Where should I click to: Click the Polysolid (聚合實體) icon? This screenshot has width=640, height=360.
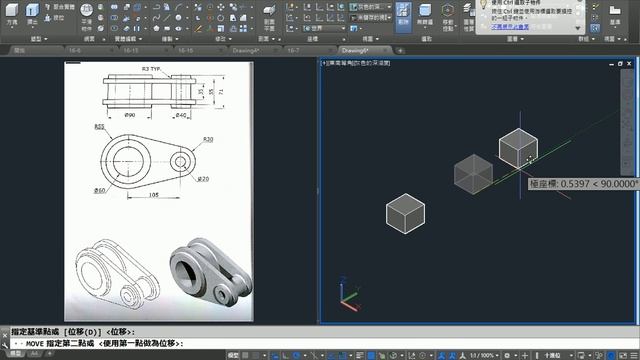pos(59,7)
